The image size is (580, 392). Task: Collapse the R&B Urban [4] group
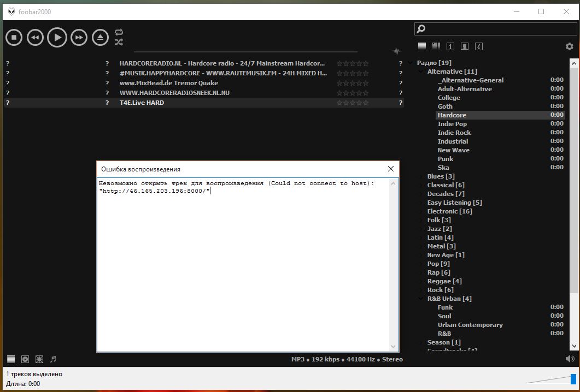pos(421,299)
